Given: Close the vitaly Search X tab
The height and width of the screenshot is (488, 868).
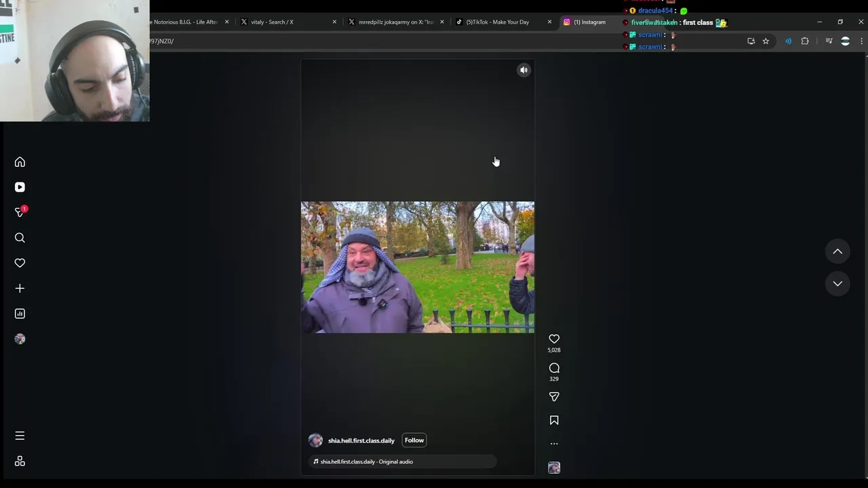Looking at the screenshot, I should pyautogui.click(x=334, y=22).
